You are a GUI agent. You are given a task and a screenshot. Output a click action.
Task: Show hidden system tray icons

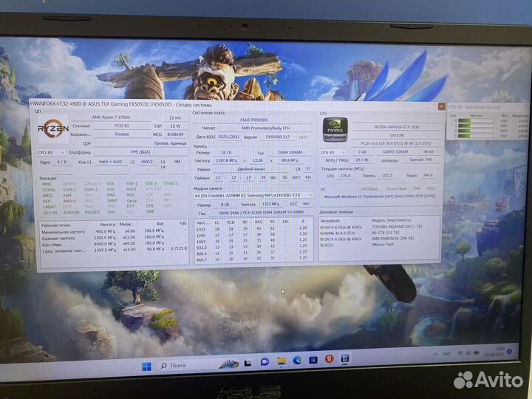pos(435,354)
